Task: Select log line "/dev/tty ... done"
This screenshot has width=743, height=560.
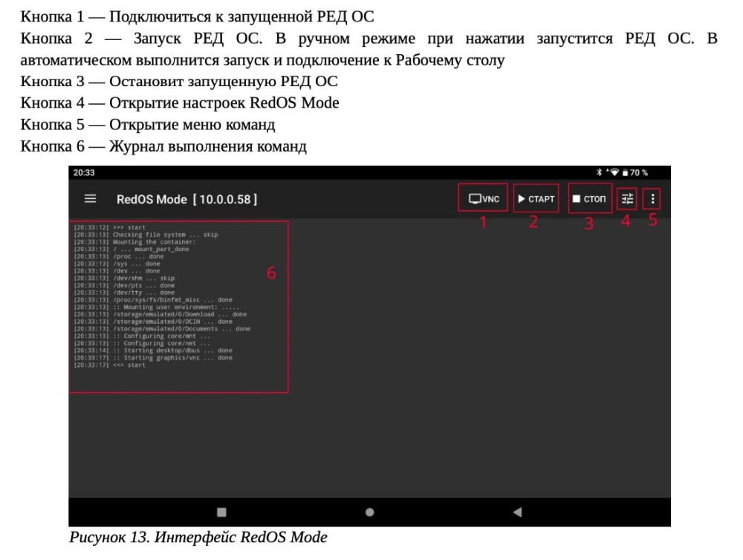Action: [124, 293]
